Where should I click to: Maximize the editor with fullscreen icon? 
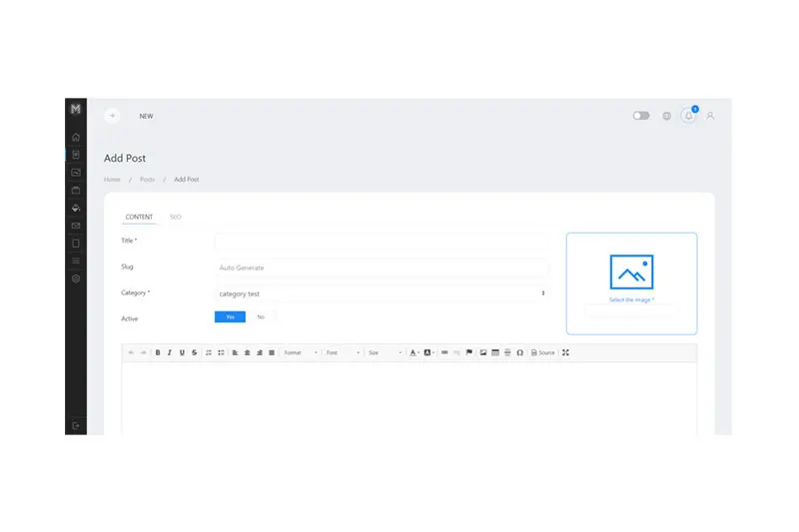click(x=565, y=352)
